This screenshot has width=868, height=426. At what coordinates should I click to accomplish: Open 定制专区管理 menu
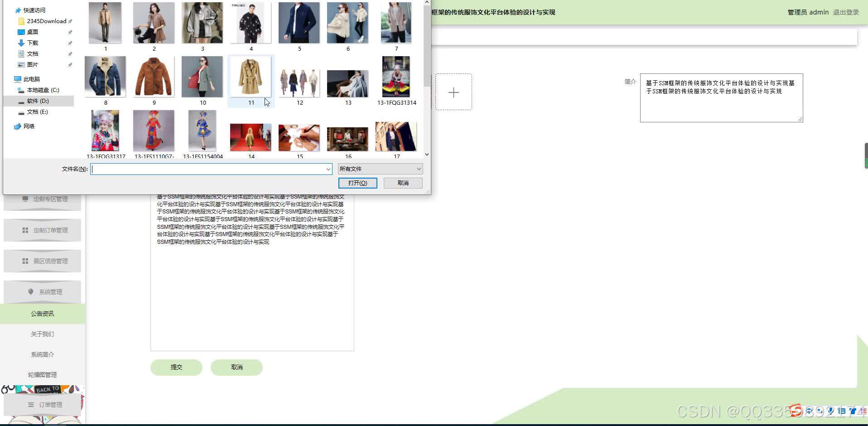click(43, 199)
